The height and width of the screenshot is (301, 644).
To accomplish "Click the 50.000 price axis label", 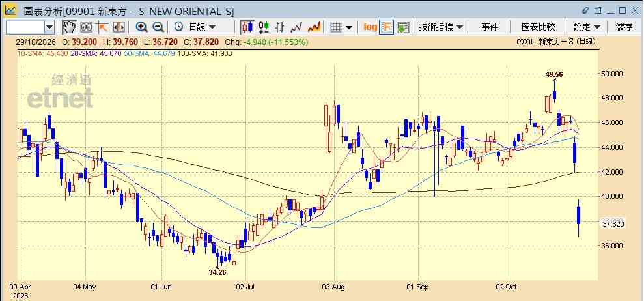I will click(x=612, y=74).
